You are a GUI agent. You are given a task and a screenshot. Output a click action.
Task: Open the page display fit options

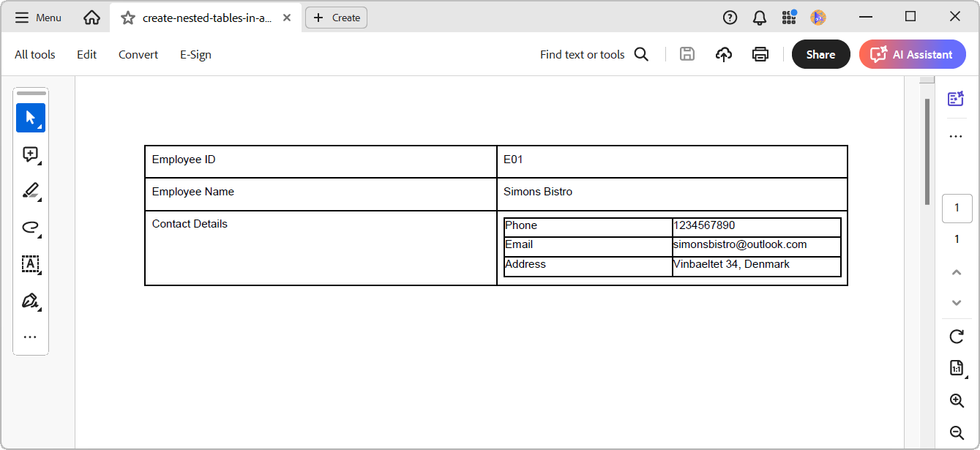tap(957, 368)
